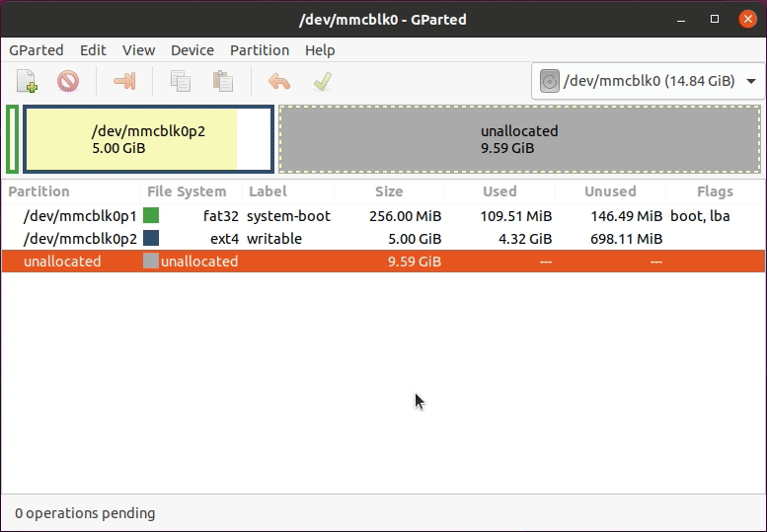Click the green fat32 color swatch
Screen dimensions: 767x532
[151, 215]
